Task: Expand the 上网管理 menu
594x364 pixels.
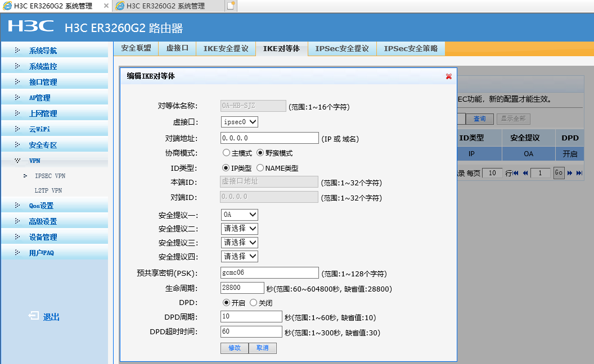Action: pyautogui.click(x=55, y=113)
